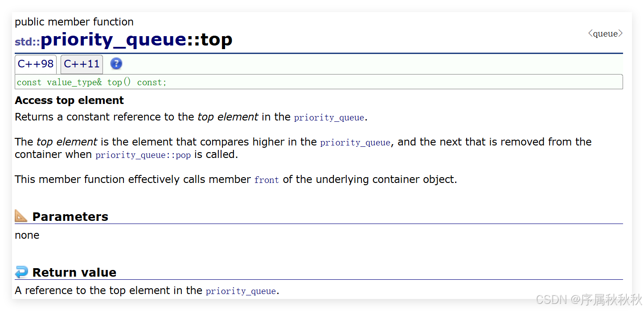Click the public member function label

(x=74, y=22)
